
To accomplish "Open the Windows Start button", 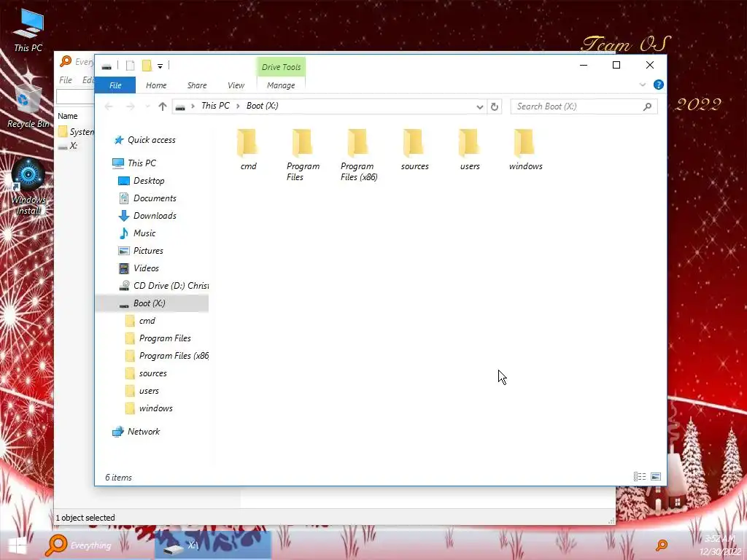I will point(18,545).
